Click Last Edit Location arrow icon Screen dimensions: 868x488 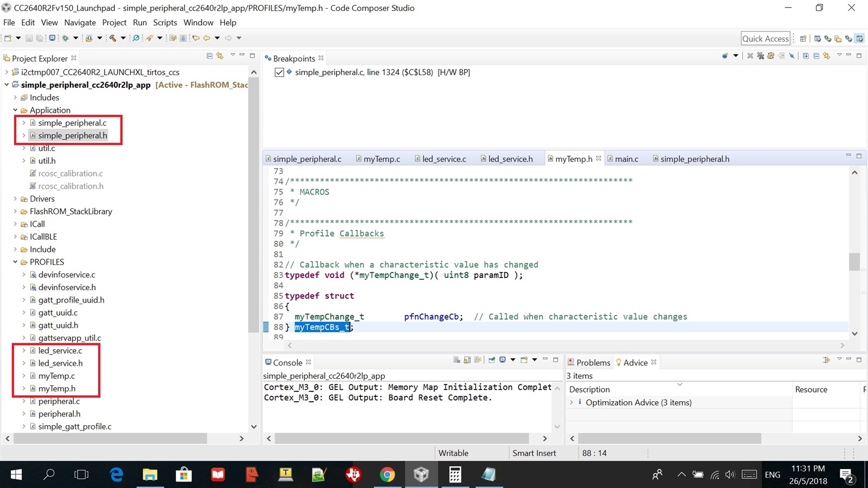point(195,38)
